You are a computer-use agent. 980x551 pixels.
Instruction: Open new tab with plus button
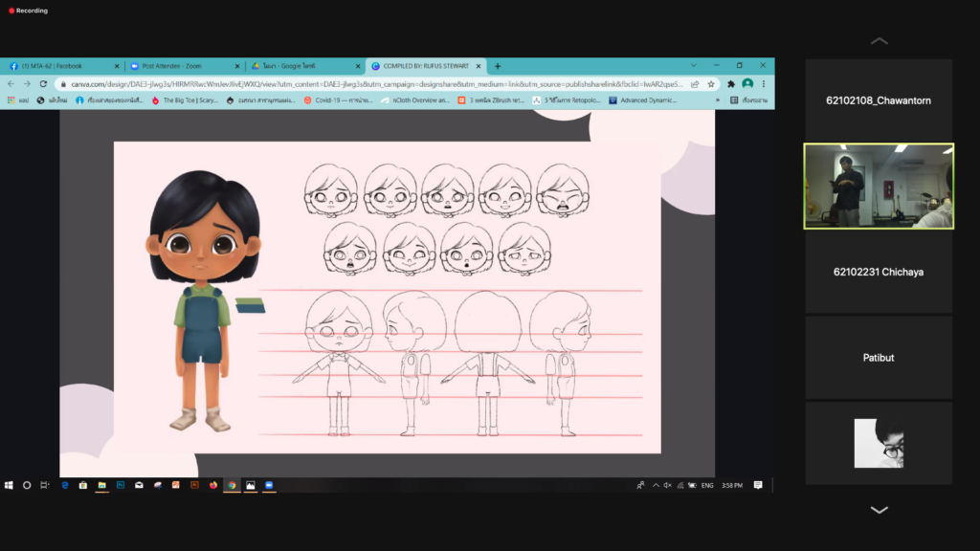pyautogui.click(x=498, y=66)
